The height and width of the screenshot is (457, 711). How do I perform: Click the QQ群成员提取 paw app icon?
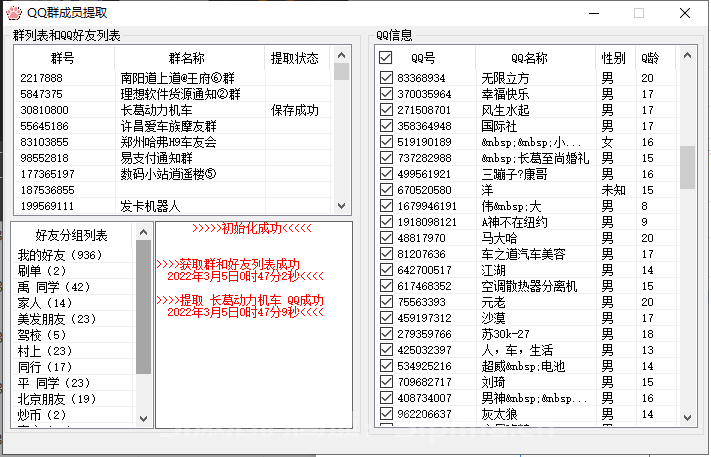click(x=14, y=13)
